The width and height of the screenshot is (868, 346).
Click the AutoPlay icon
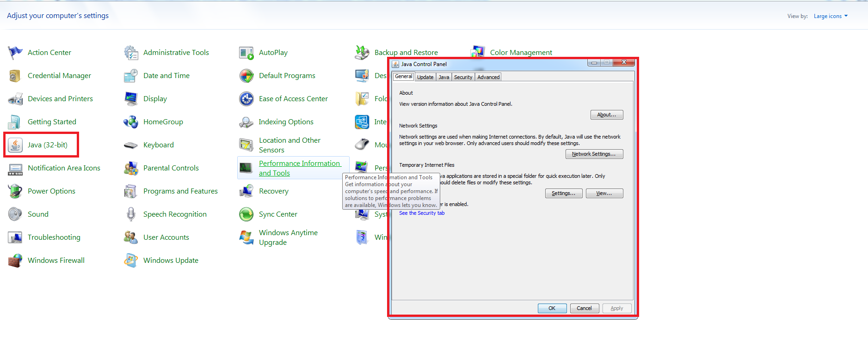coord(246,53)
